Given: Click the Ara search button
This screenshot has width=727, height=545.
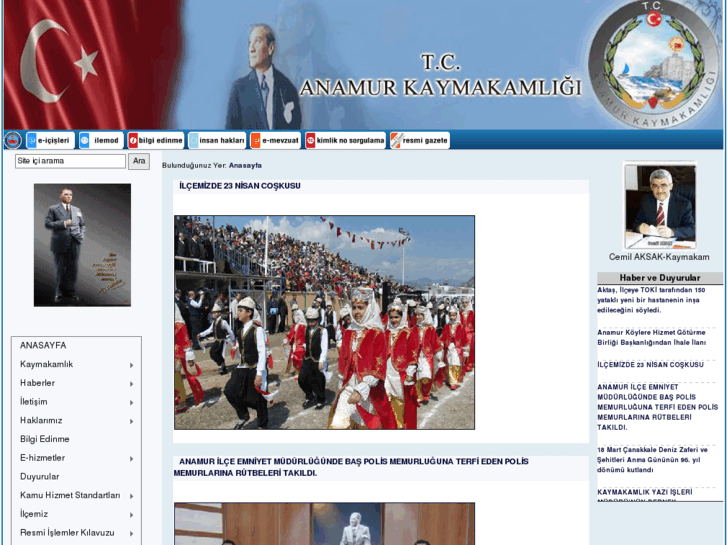Looking at the screenshot, I should (x=139, y=161).
